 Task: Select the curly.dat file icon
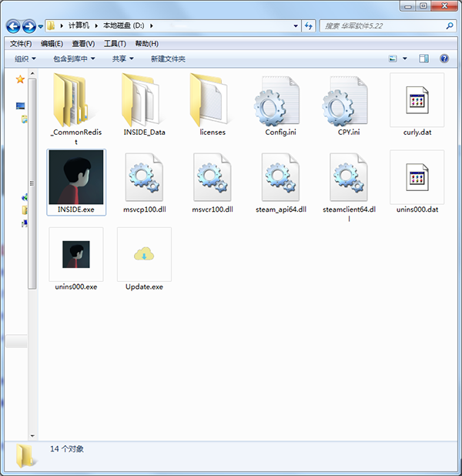coord(417,100)
